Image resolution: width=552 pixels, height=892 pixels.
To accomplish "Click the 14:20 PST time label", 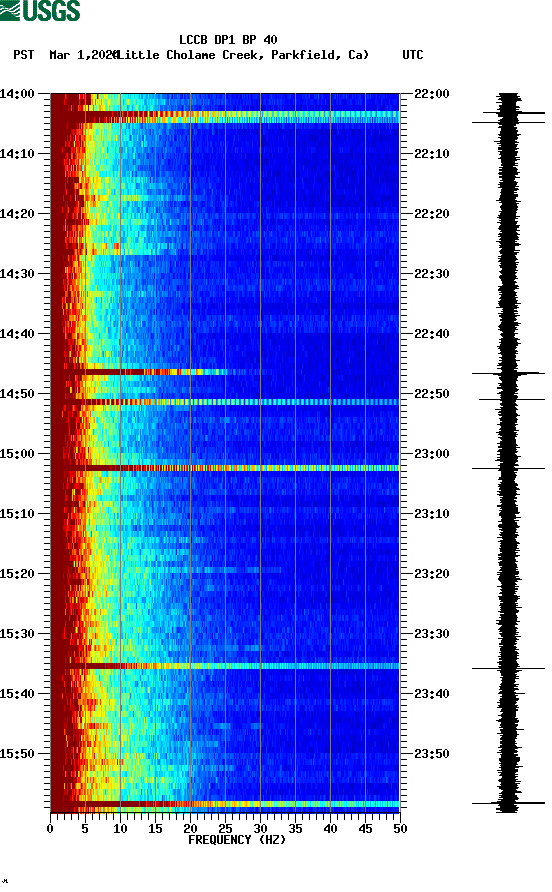I will point(17,214).
